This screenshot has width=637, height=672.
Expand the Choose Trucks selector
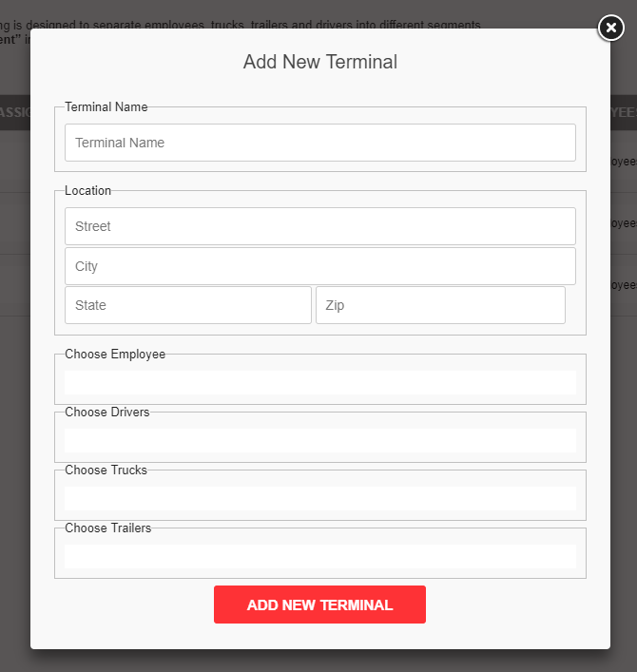click(x=320, y=498)
